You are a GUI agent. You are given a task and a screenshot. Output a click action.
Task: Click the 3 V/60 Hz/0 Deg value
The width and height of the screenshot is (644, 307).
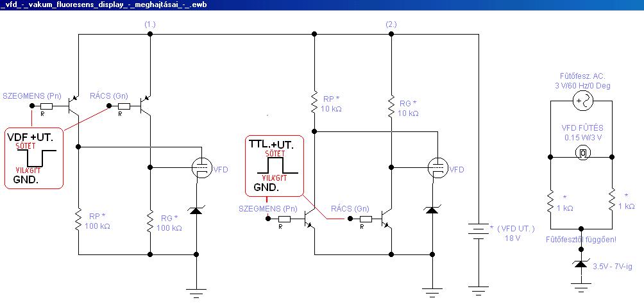pos(583,86)
